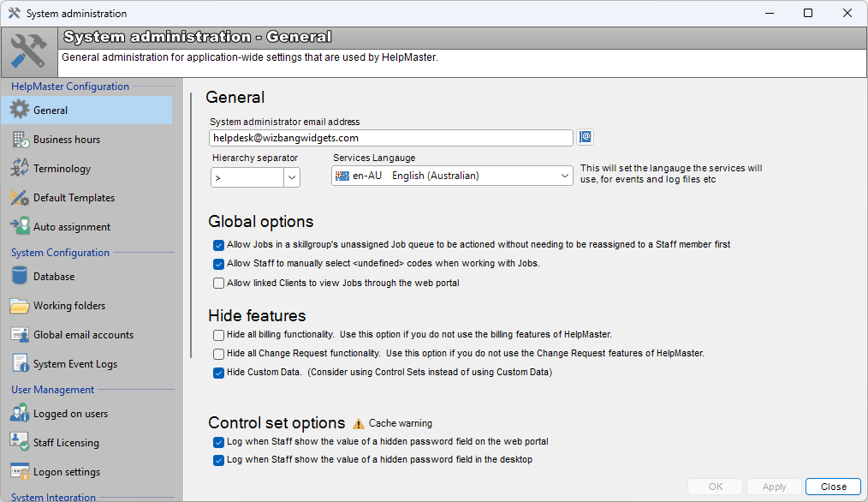Click the Staff Licensing icon
The height and width of the screenshot is (502, 868).
coord(20,441)
